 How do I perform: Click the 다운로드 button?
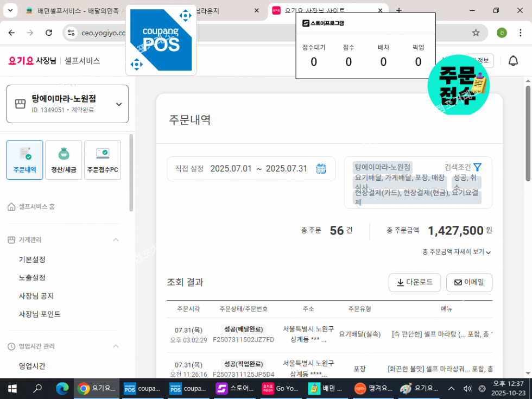coord(414,282)
